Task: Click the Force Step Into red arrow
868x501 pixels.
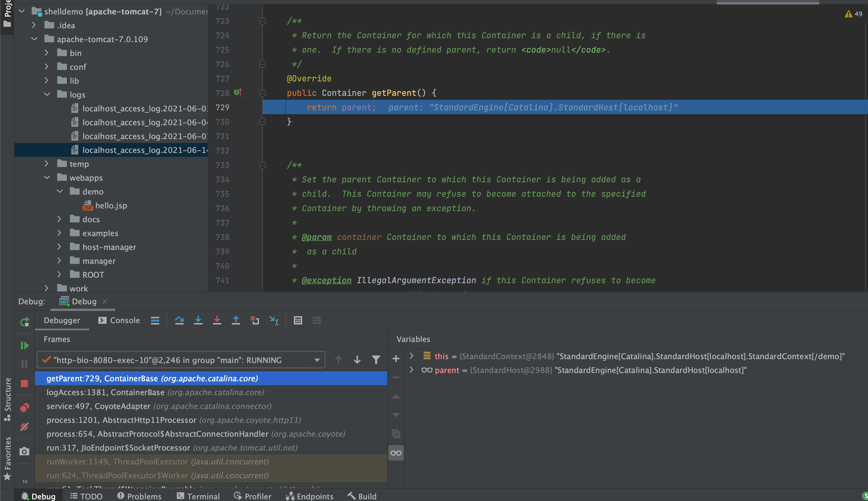Action: (217, 320)
